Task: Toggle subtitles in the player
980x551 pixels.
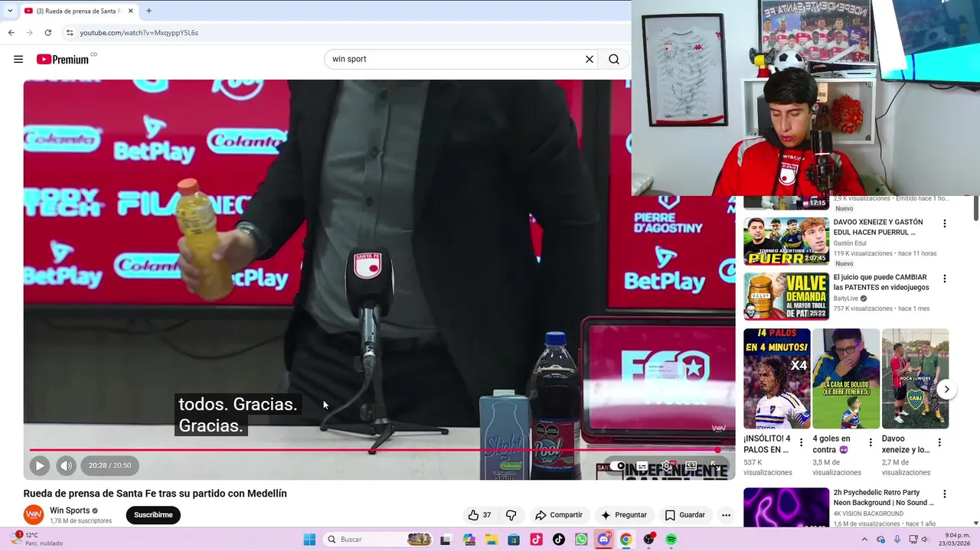Action: point(642,466)
